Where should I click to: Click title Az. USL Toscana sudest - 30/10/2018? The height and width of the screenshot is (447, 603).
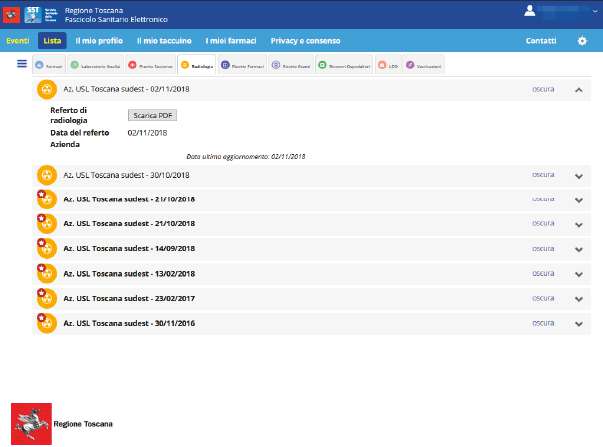click(x=126, y=175)
